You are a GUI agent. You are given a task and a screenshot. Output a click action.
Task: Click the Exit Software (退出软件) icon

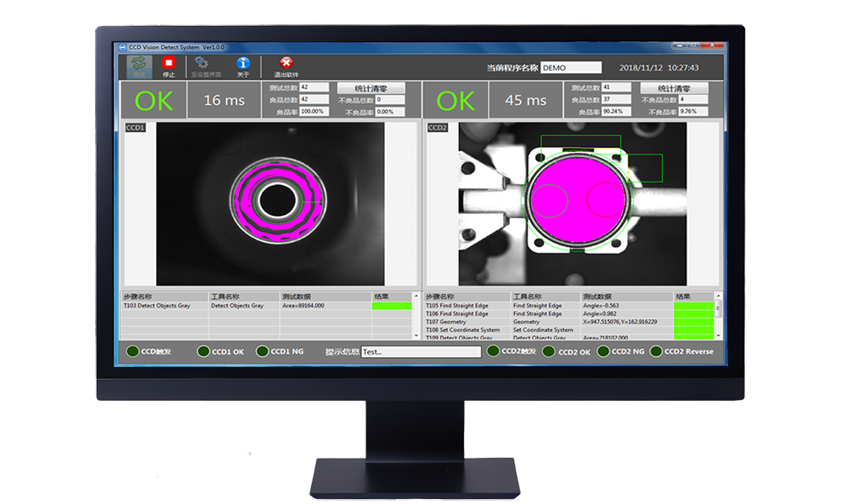click(x=286, y=65)
